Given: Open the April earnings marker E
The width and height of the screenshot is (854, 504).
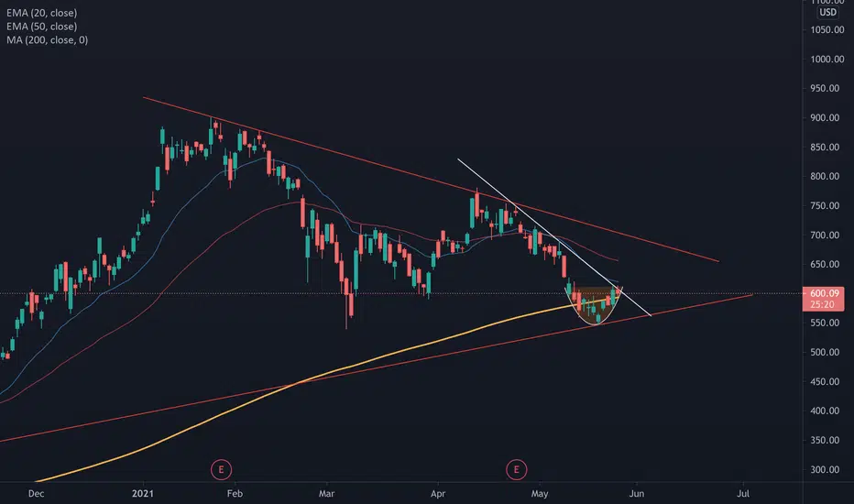Looking at the screenshot, I should (x=516, y=469).
